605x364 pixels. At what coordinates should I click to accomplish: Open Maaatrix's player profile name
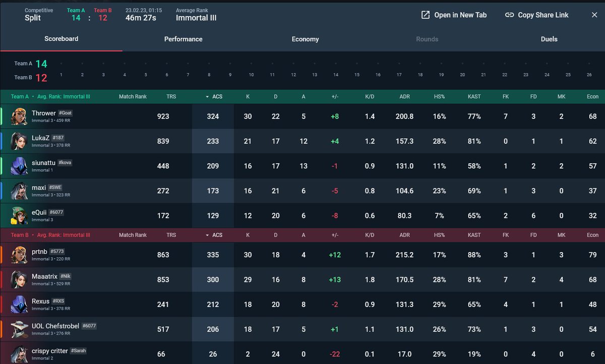(x=44, y=276)
